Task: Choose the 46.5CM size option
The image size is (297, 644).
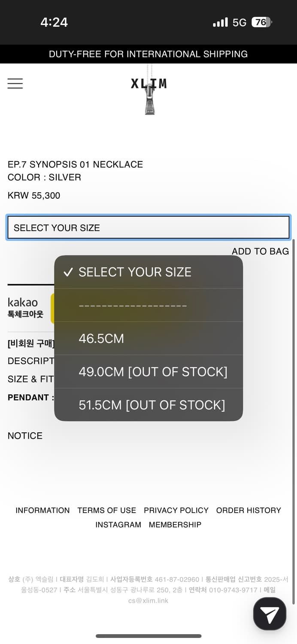Action: point(148,338)
